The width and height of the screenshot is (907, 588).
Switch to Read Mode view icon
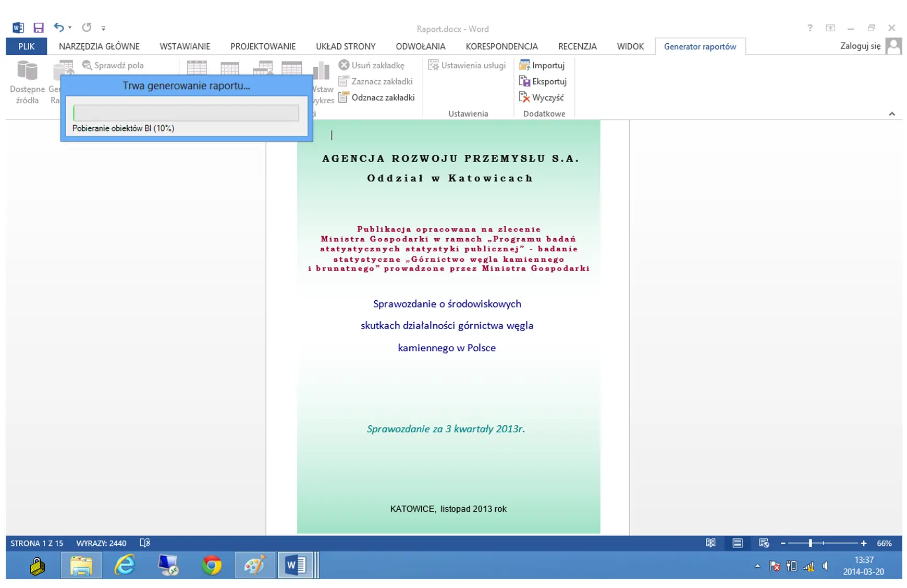tap(710, 543)
